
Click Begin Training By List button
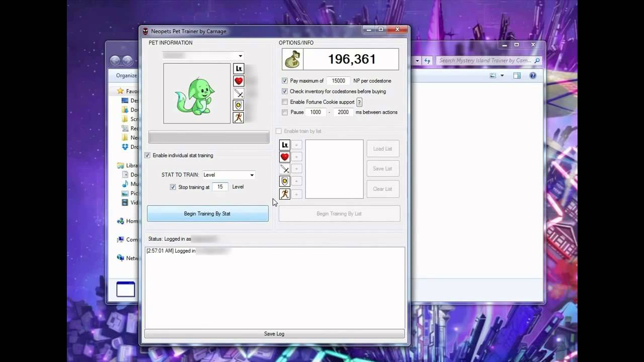coord(340,214)
